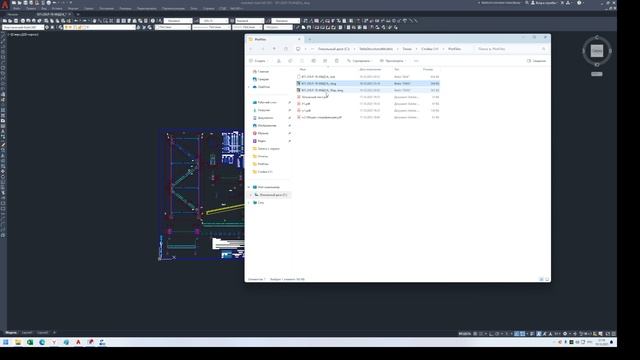Click the Cut icon in Explorer toolbar
640x360 pixels.
(279, 61)
